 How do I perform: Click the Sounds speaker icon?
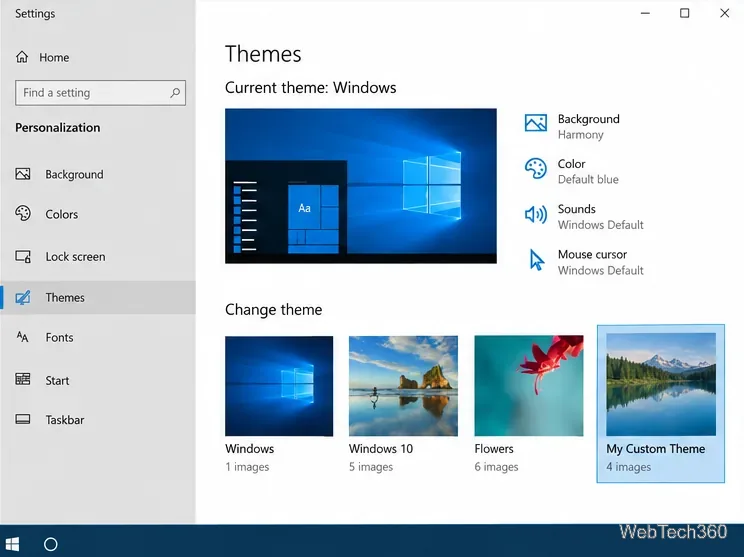pos(536,214)
